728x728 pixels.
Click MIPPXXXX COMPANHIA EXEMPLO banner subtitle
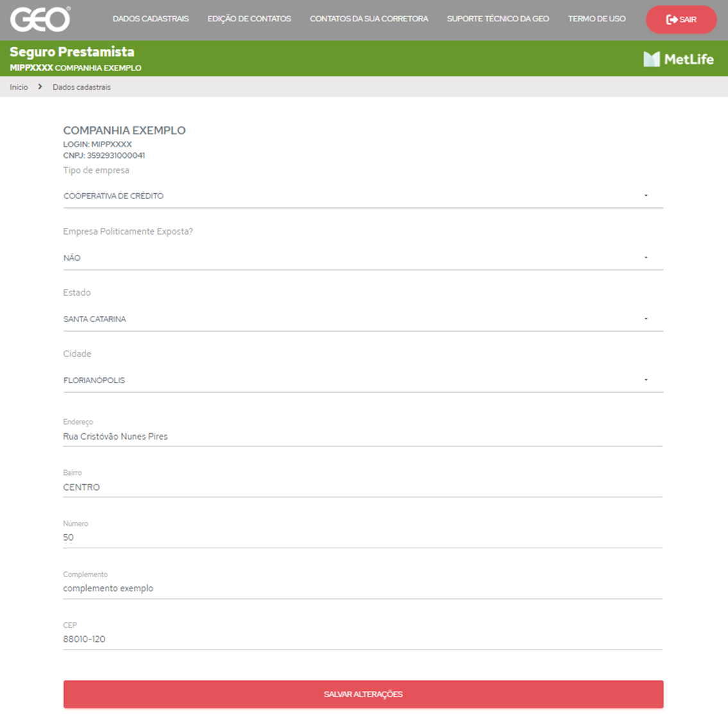coord(76,68)
